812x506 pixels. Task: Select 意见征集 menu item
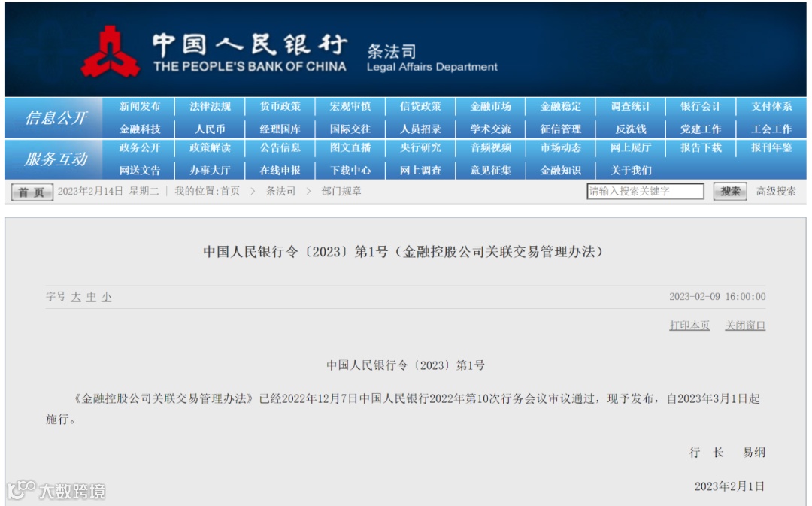[490, 171]
